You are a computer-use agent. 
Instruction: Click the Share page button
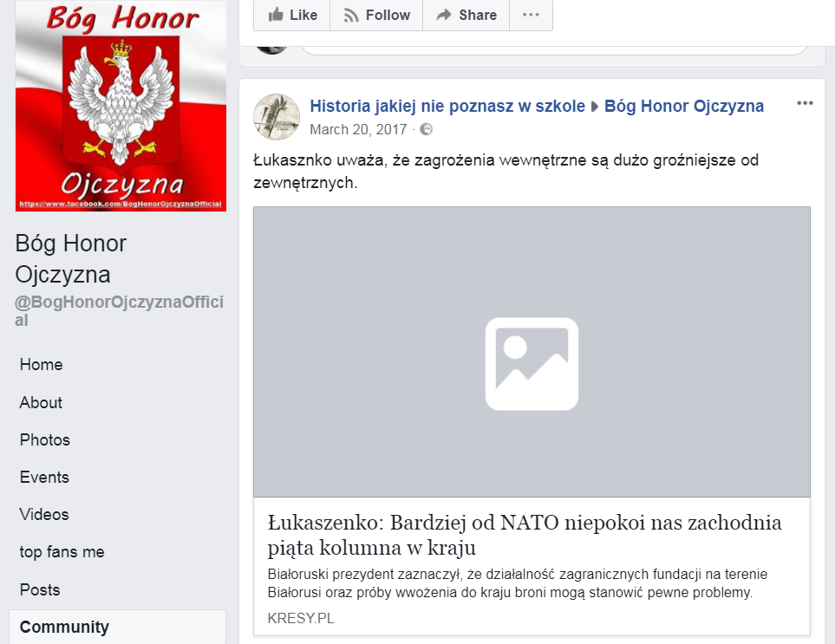coord(466,15)
